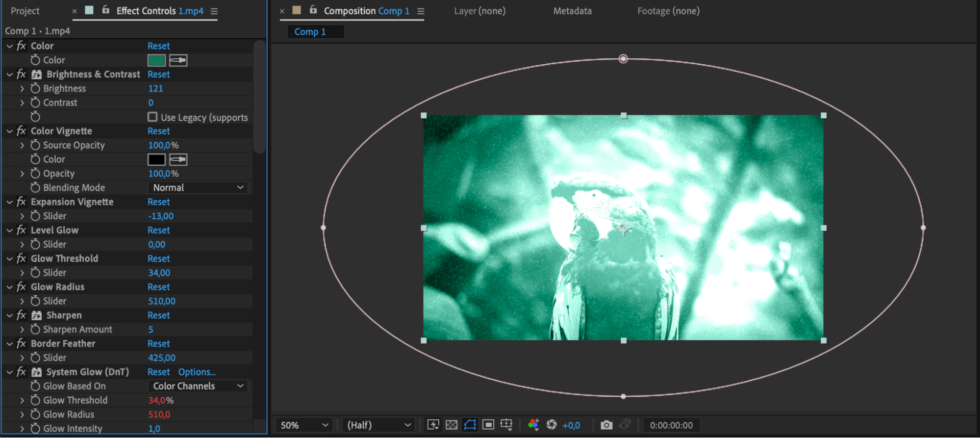Toggle the transparency grid icon
This screenshot has height=438, width=980.
tap(452, 425)
